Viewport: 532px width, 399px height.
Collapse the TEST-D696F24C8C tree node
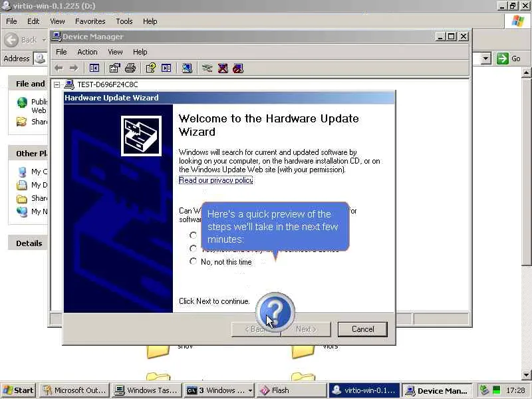click(x=57, y=84)
